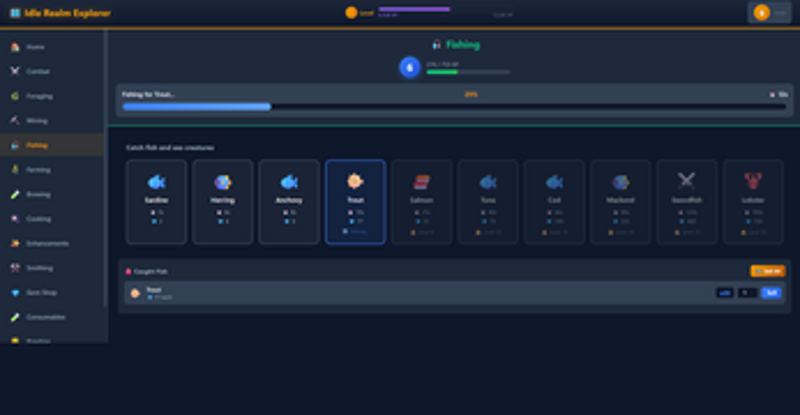
Task: Click the Fishing for Trout progress bar
Action: [x=454, y=106]
